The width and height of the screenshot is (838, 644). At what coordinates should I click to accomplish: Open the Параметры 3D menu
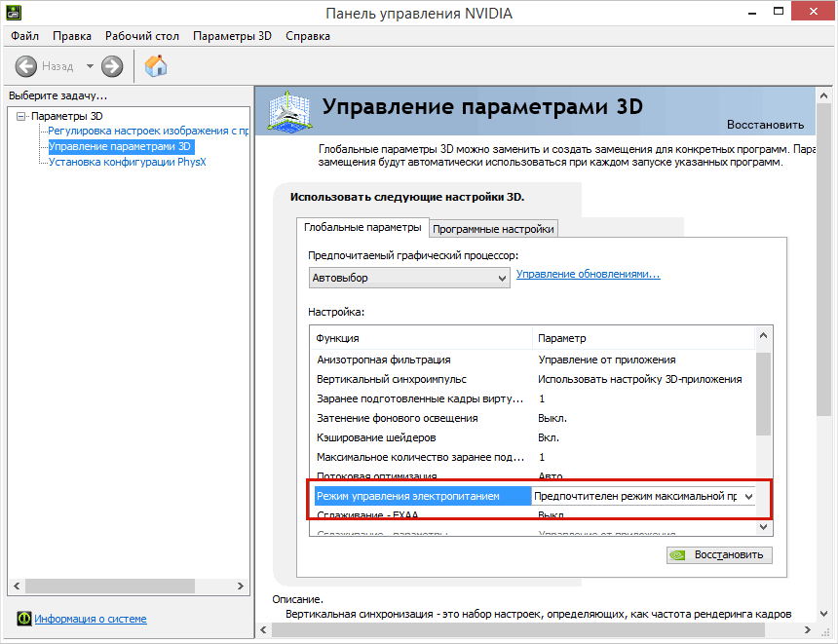point(232,36)
